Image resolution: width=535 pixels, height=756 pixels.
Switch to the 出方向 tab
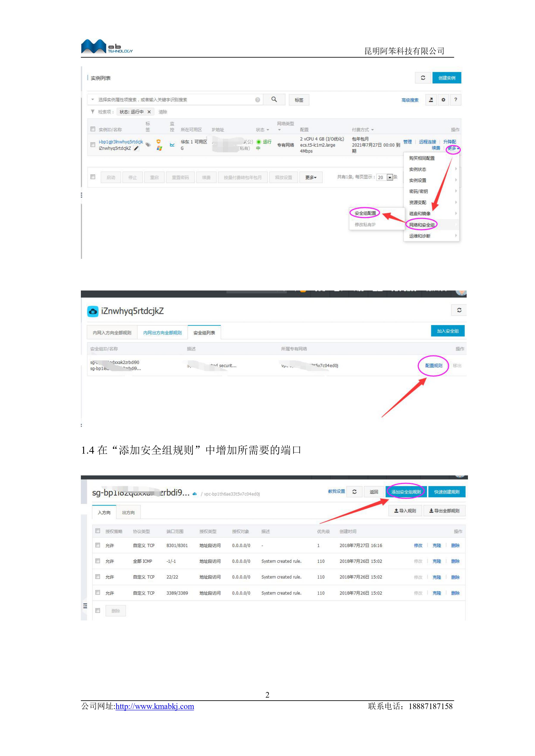129,512
